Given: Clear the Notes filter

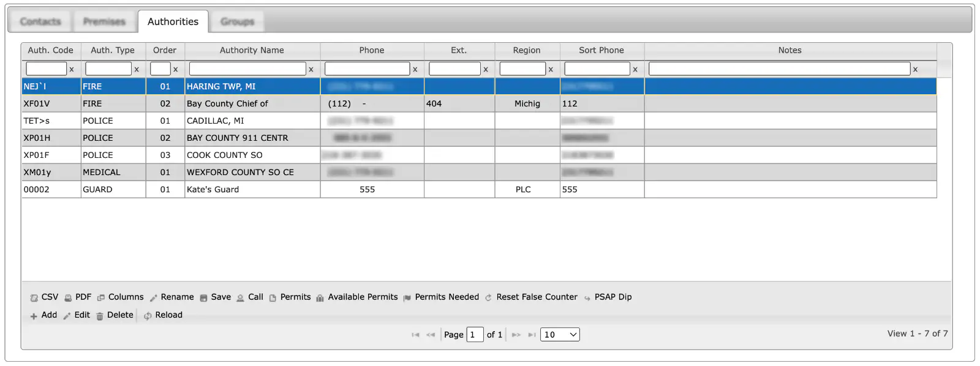Looking at the screenshot, I should click(x=915, y=70).
